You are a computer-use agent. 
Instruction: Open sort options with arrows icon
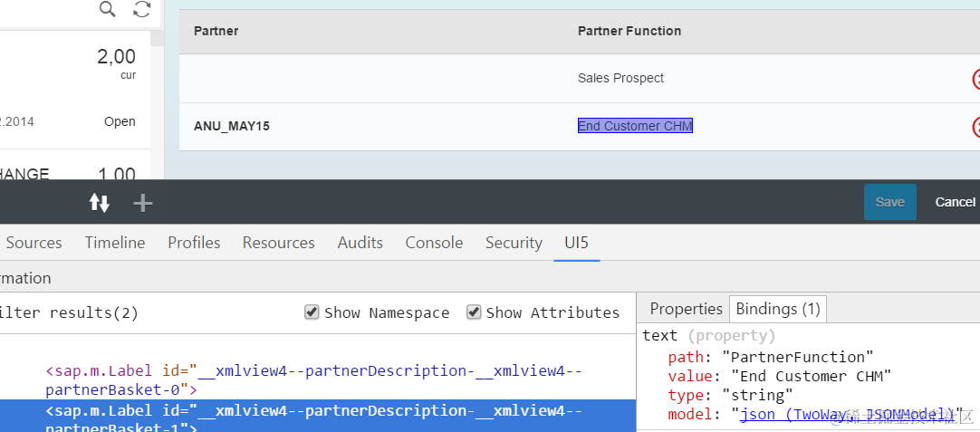(x=100, y=203)
